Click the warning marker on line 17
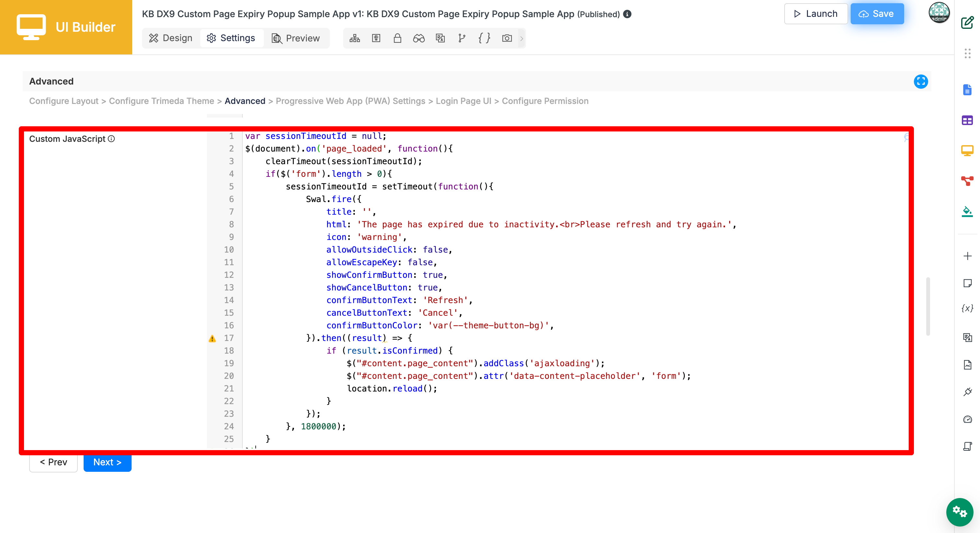This screenshot has width=980, height=533. pyautogui.click(x=212, y=338)
